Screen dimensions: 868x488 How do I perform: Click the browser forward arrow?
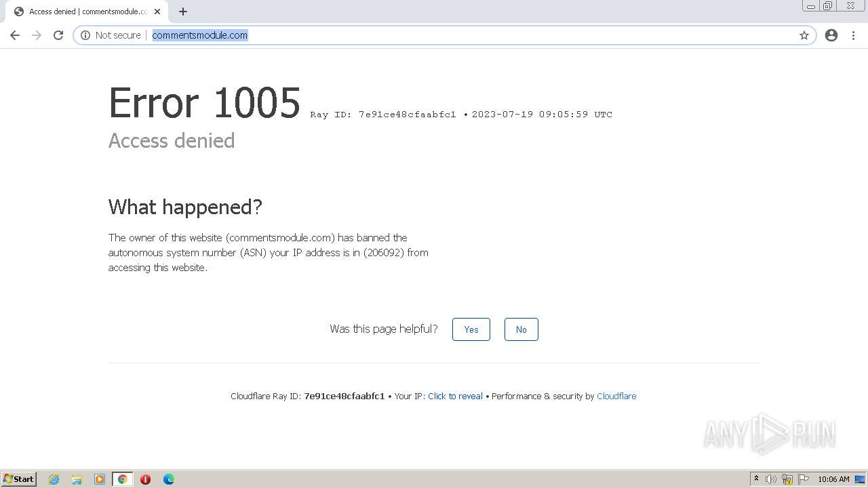[37, 35]
